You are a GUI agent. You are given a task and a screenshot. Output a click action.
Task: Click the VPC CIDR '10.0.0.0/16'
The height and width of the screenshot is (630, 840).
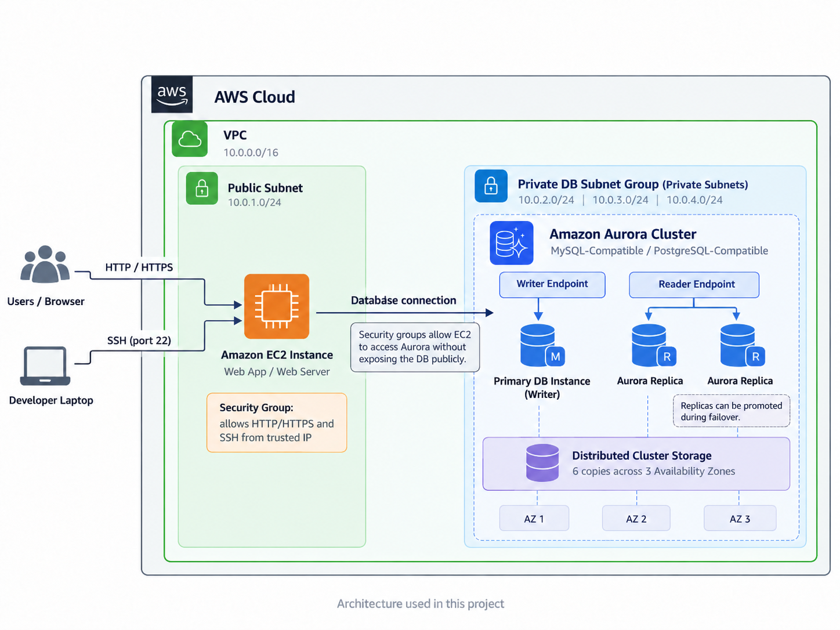[251, 153]
